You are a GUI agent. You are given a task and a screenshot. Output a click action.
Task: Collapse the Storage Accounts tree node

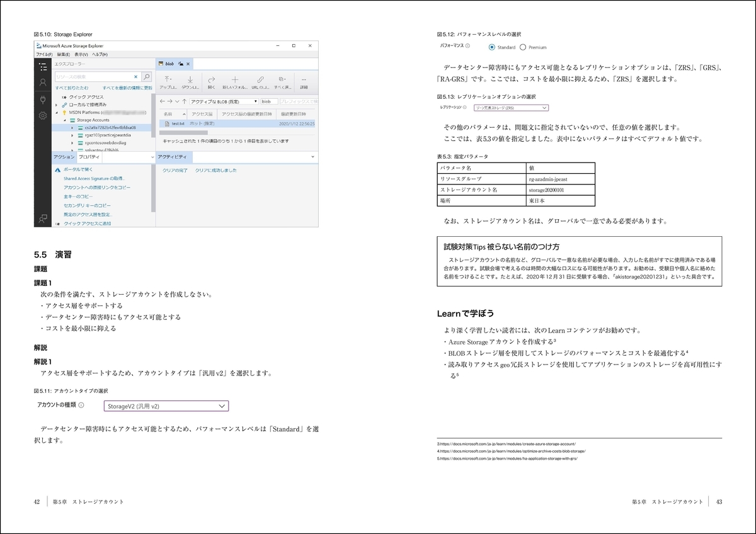point(64,120)
